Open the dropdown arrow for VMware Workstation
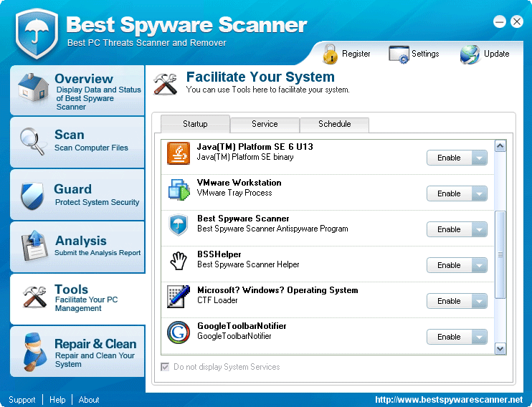This screenshot has height=407, width=532. (x=479, y=193)
